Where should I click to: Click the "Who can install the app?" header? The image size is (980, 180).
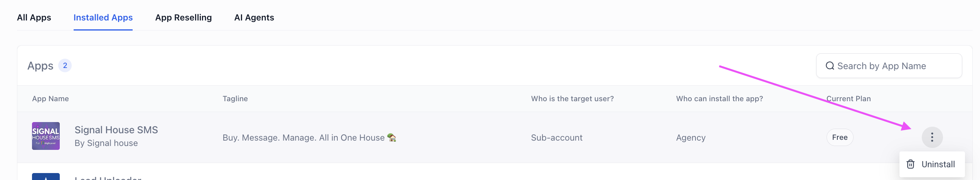(719, 98)
